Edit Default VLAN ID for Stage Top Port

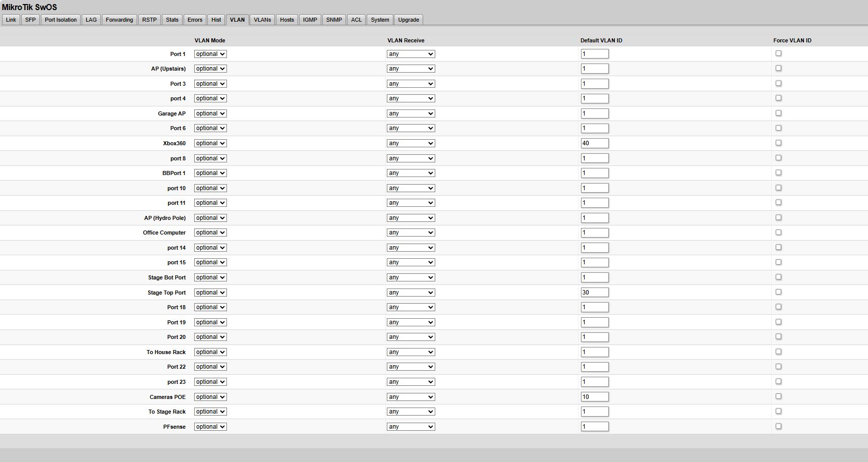(595, 293)
